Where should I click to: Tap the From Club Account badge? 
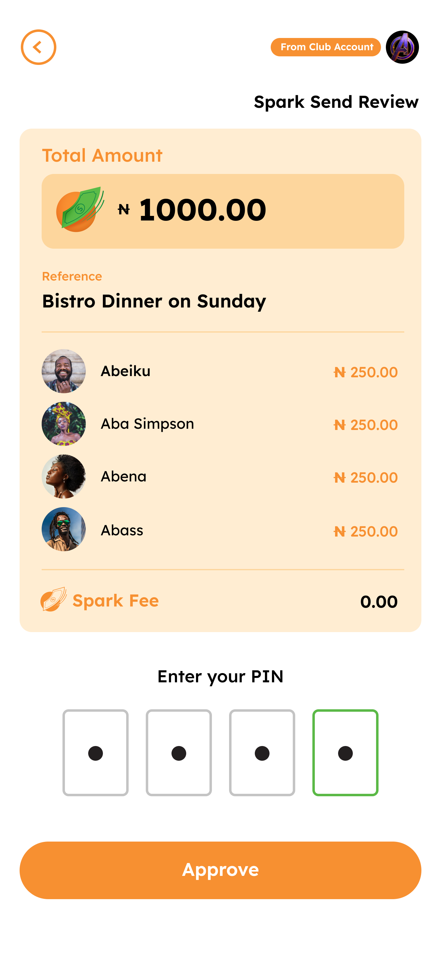326,47
